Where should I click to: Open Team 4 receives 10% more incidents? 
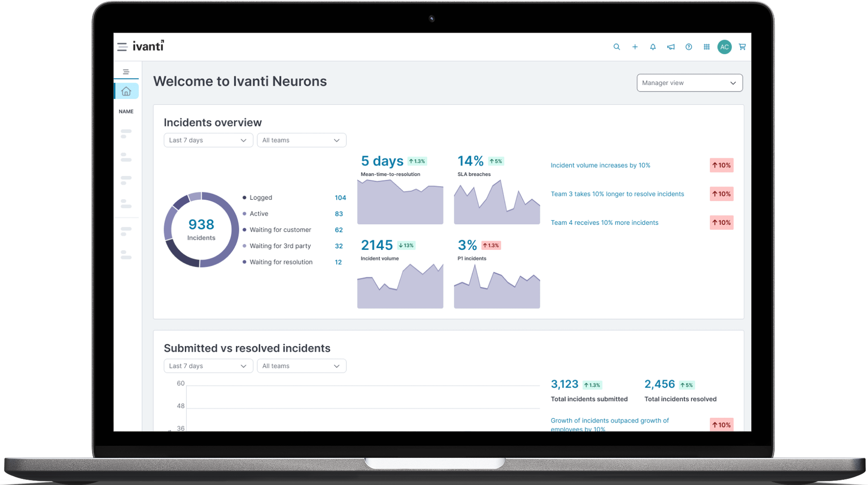(604, 223)
